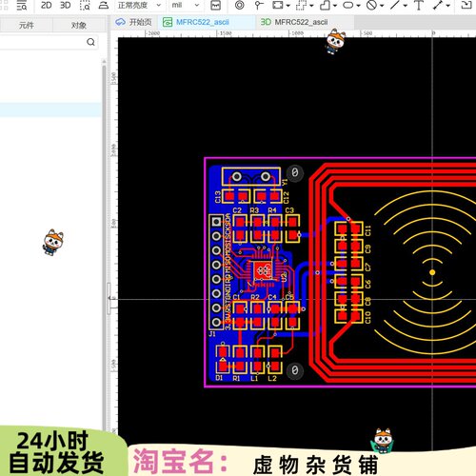Select the Text tool

point(419,5)
